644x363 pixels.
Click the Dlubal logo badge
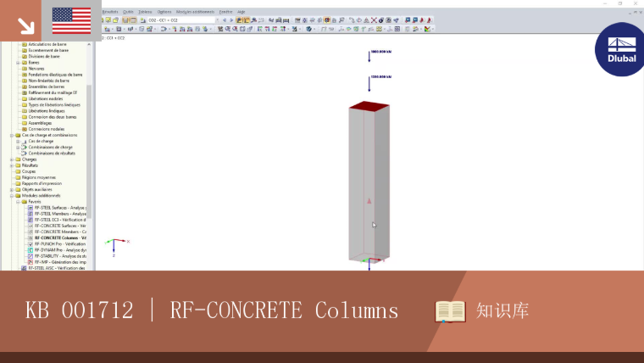tap(620, 50)
